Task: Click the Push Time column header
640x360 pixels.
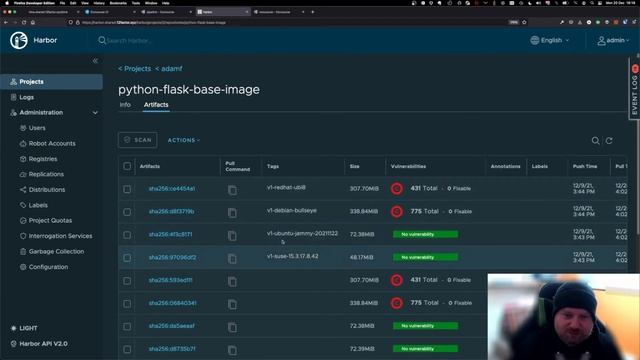Action: pyautogui.click(x=584, y=166)
